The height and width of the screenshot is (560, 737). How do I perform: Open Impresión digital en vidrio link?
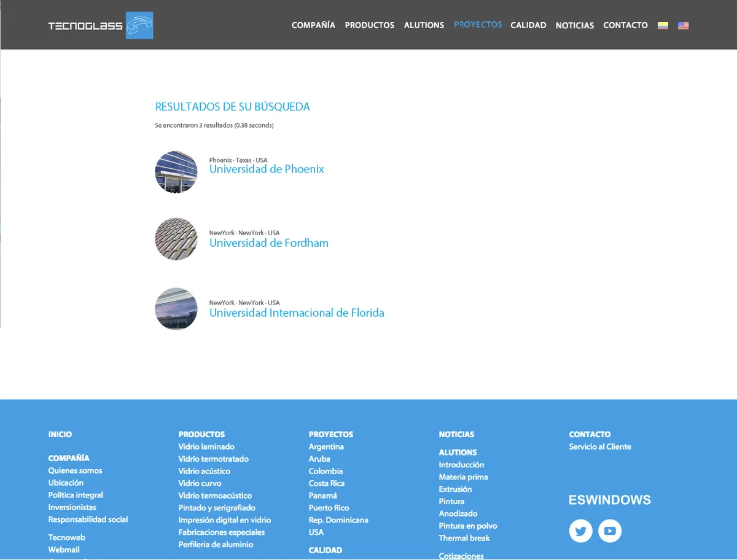pyautogui.click(x=225, y=520)
